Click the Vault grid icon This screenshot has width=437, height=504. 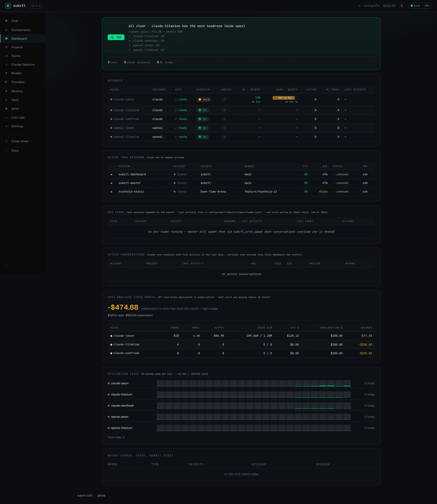coord(6,100)
